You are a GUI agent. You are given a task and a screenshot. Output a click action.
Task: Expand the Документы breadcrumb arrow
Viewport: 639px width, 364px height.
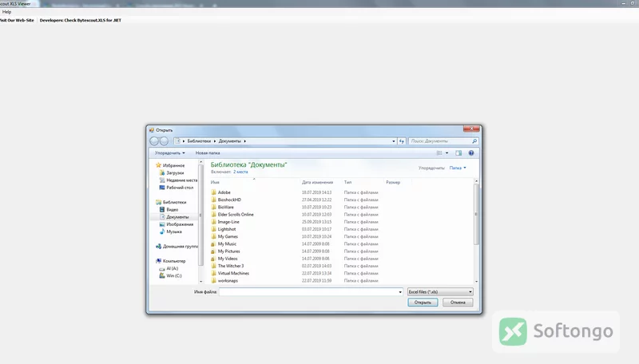point(244,140)
